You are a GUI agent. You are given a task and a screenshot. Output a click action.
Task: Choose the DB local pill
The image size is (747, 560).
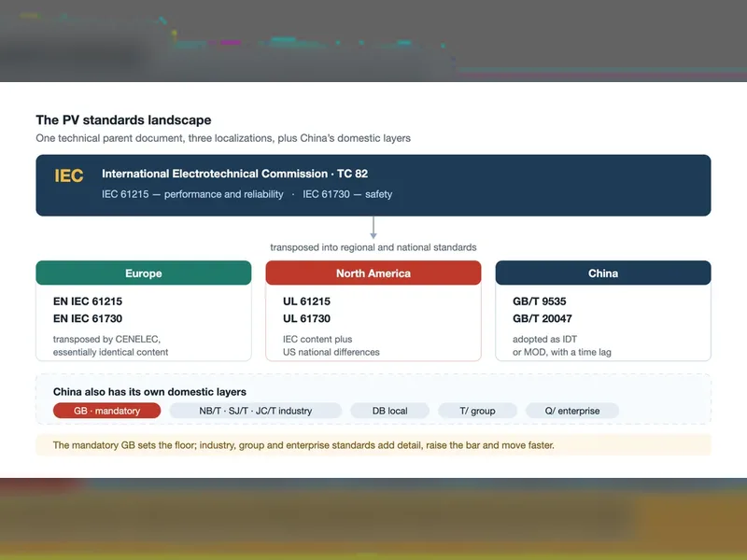click(389, 411)
